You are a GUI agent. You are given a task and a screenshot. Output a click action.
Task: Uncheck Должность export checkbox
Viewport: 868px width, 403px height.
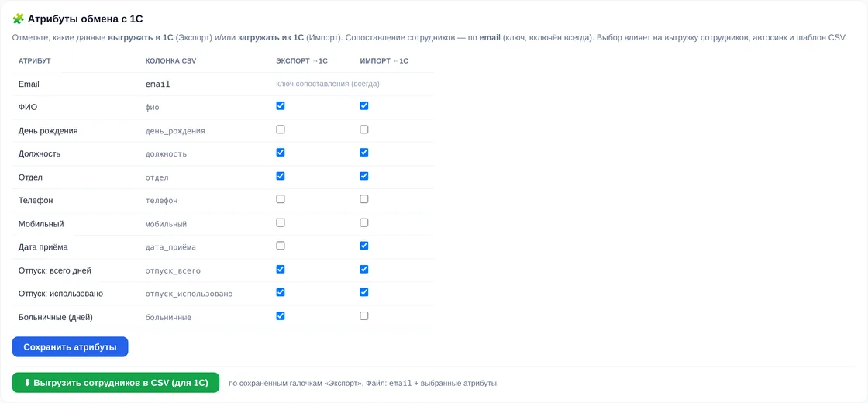[x=281, y=152]
